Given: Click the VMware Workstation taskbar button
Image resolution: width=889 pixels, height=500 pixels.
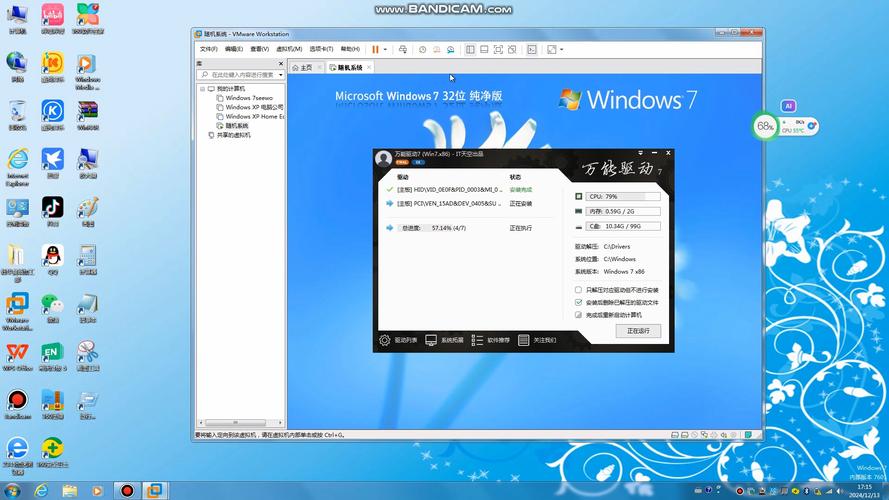Looking at the screenshot, I should 154,490.
